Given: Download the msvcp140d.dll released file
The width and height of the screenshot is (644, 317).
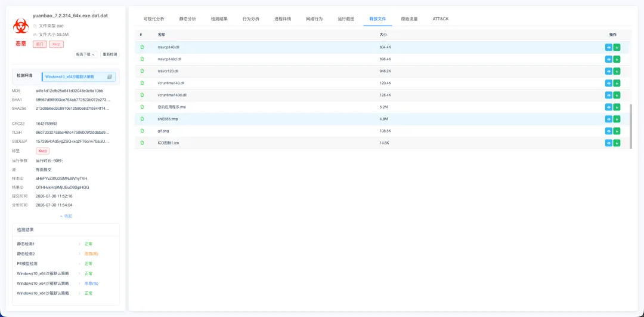Looking at the screenshot, I should pyautogui.click(x=617, y=59).
